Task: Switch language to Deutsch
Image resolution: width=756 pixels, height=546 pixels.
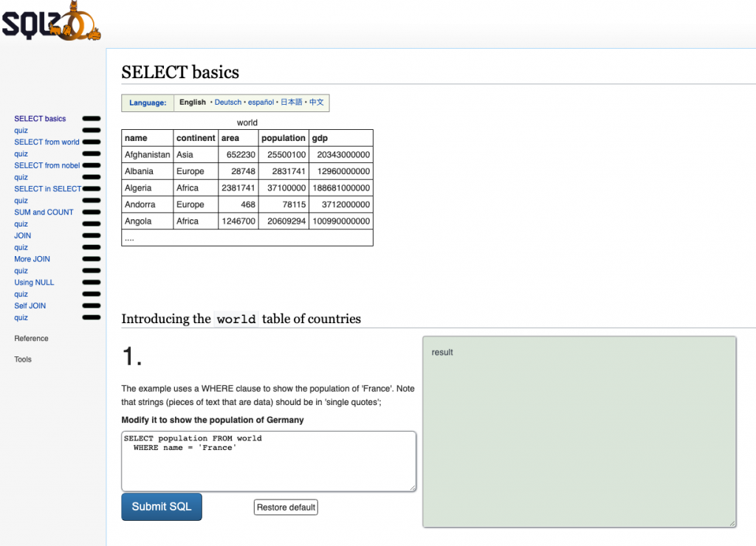Action: coord(228,103)
